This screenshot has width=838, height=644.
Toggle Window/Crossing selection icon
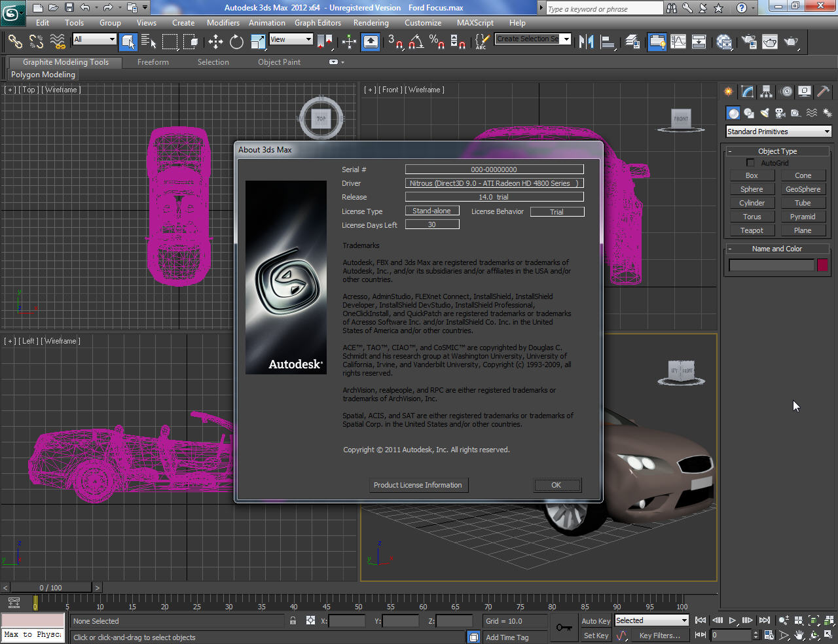[x=191, y=42]
